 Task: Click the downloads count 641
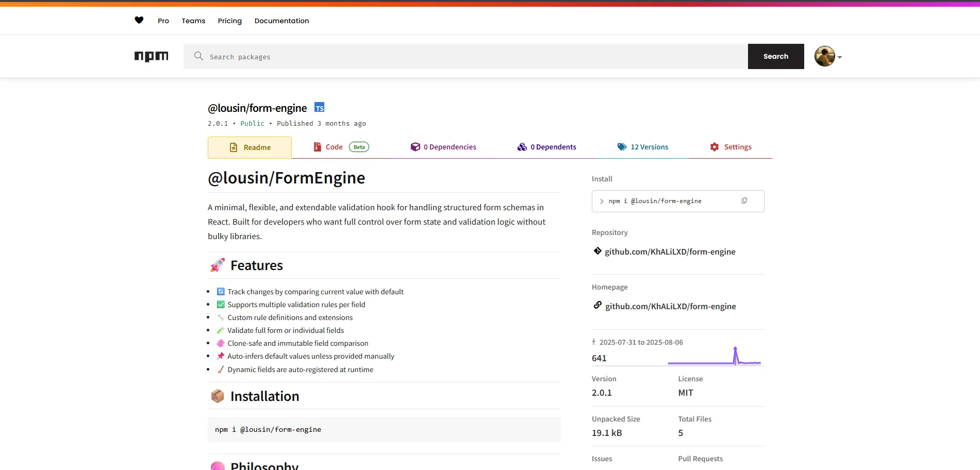coord(599,358)
